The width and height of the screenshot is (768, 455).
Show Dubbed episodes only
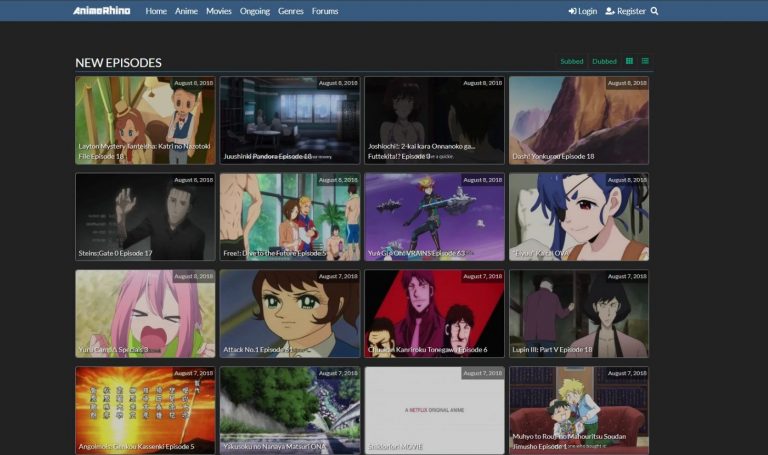coord(604,61)
